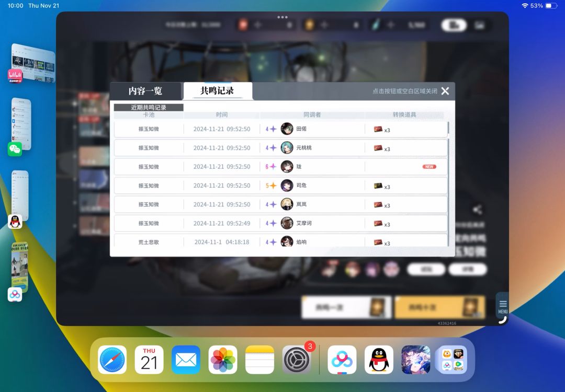Tap the 荒土悲歌 pool name
This screenshot has height=392, width=565.
point(149,242)
